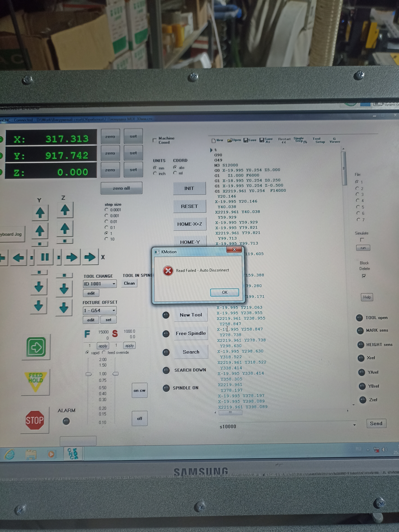The height and width of the screenshot is (532, 399).
Task: Enable the Machine Coord checkbox
Action: tap(155, 140)
